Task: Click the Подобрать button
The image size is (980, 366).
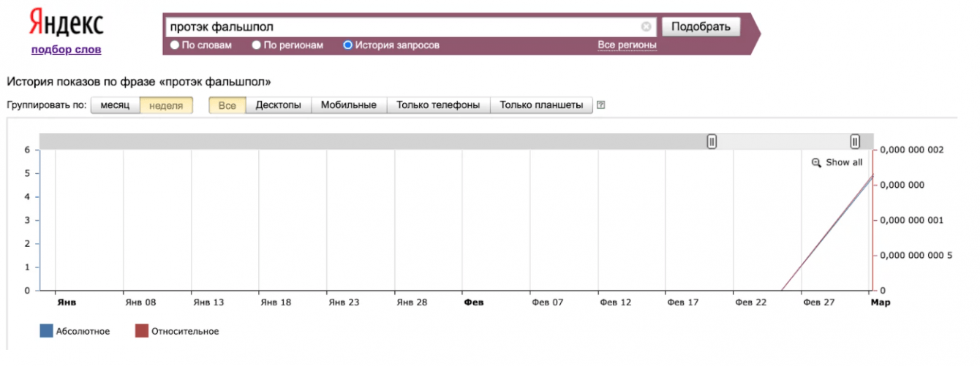Action: [x=701, y=27]
